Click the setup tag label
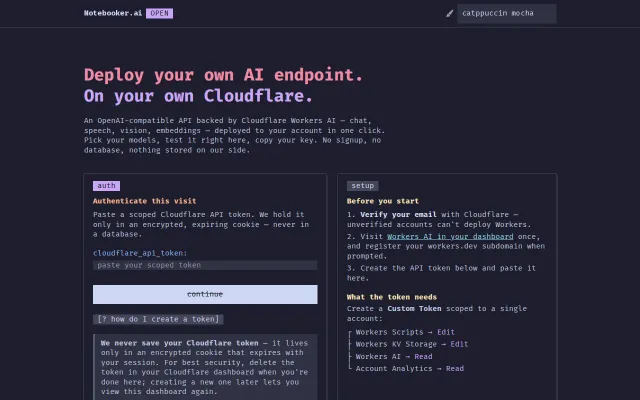 point(362,186)
